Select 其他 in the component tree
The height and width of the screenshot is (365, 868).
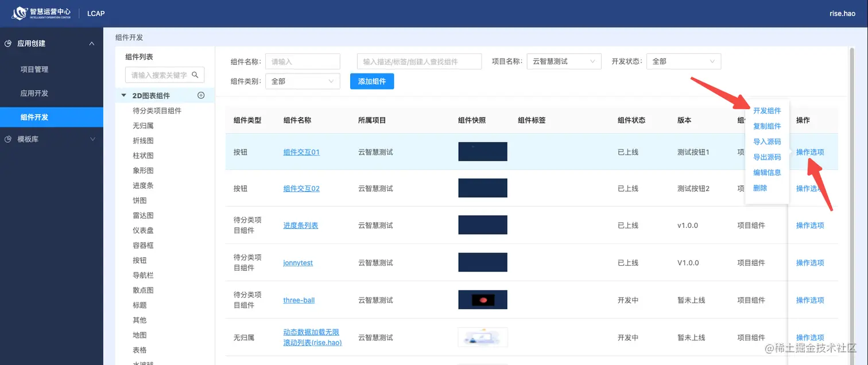139,320
